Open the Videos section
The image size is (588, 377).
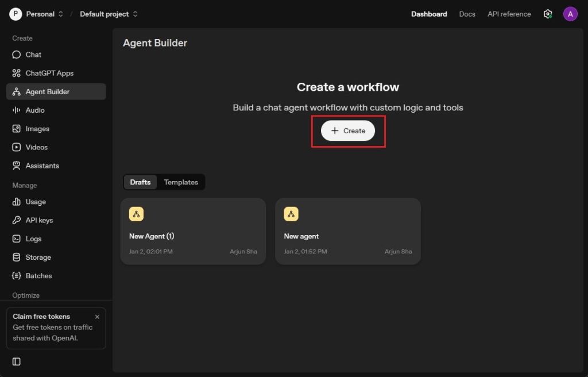(x=36, y=147)
